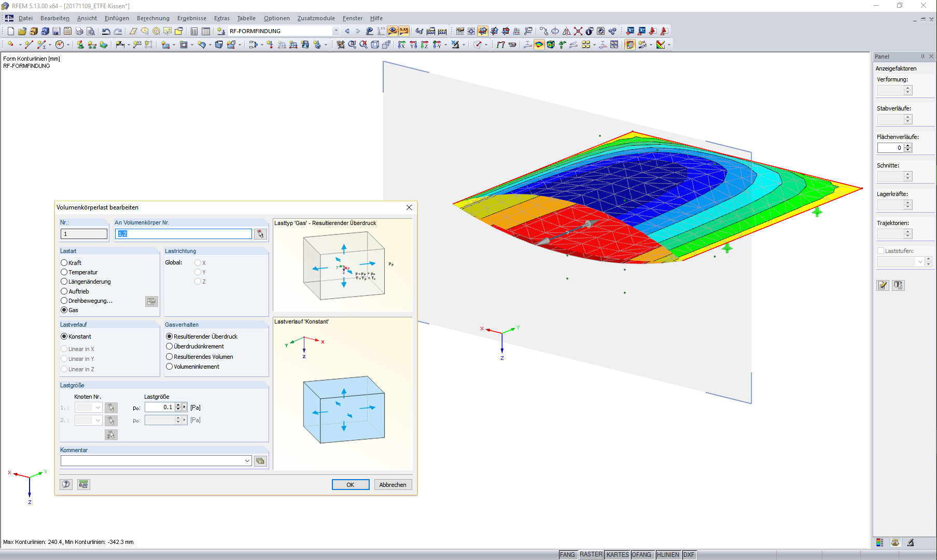The image size is (937, 560).
Task: Redo the last undone action
Action: tap(118, 31)
